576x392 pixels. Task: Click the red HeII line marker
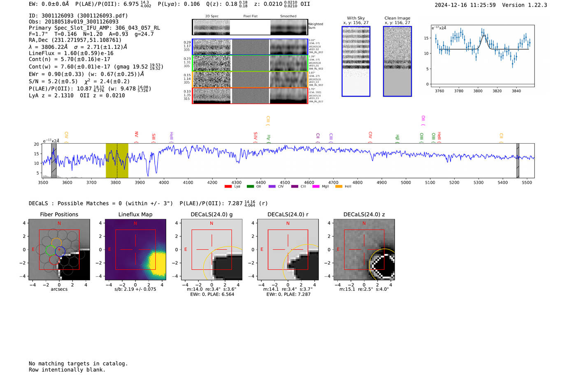point(439,137)
